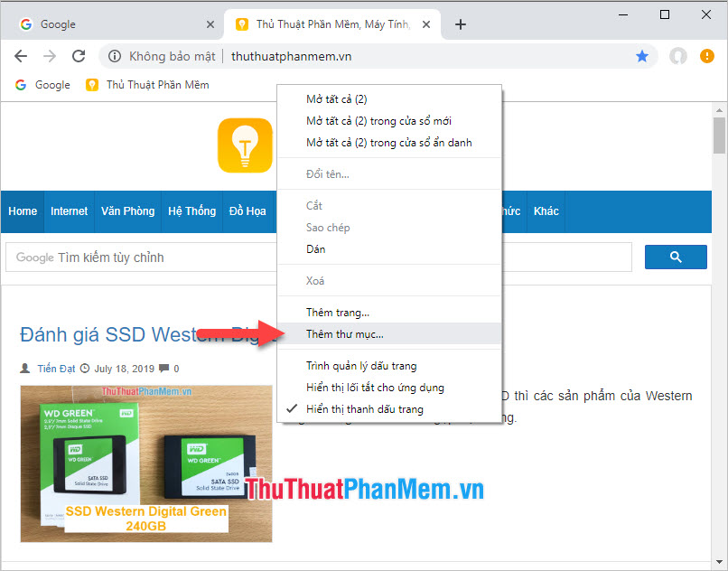This screenshot has height=571, width=728.
Task: Choose 'Dán' from context menu
Action: [389, 249]
